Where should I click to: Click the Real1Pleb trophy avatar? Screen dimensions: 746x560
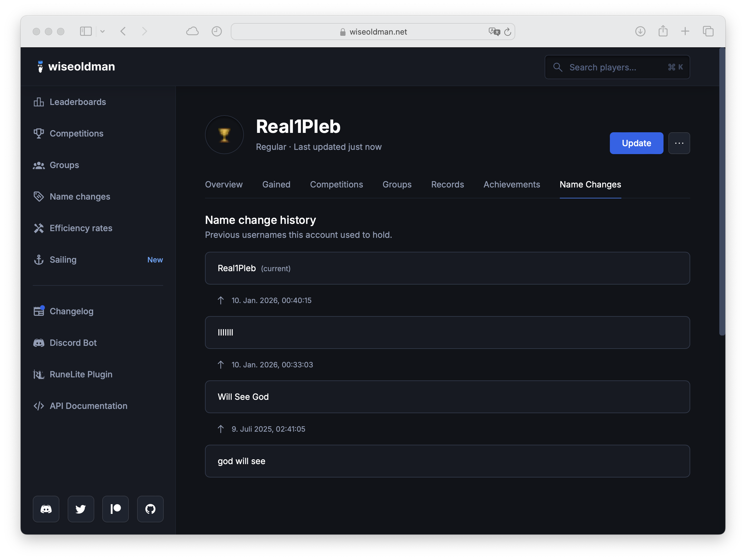pos(224,135)
